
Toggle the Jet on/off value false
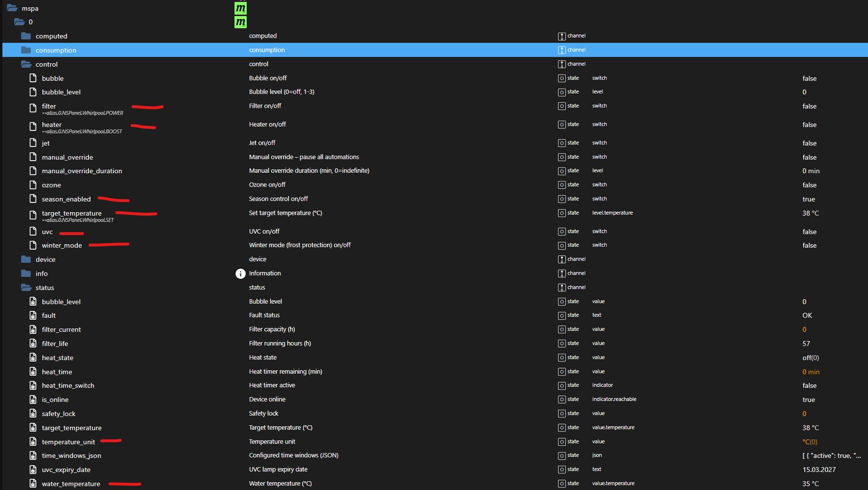[809, 143]
